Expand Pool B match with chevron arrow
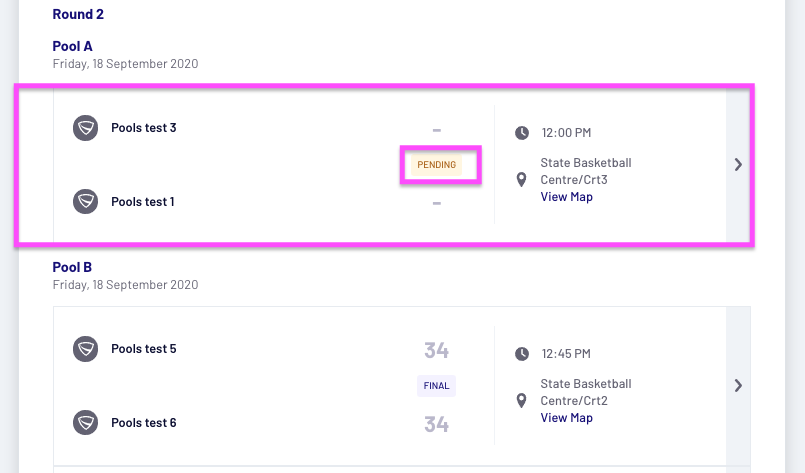This screenshot has height=473, width=805. click(738, 385)
